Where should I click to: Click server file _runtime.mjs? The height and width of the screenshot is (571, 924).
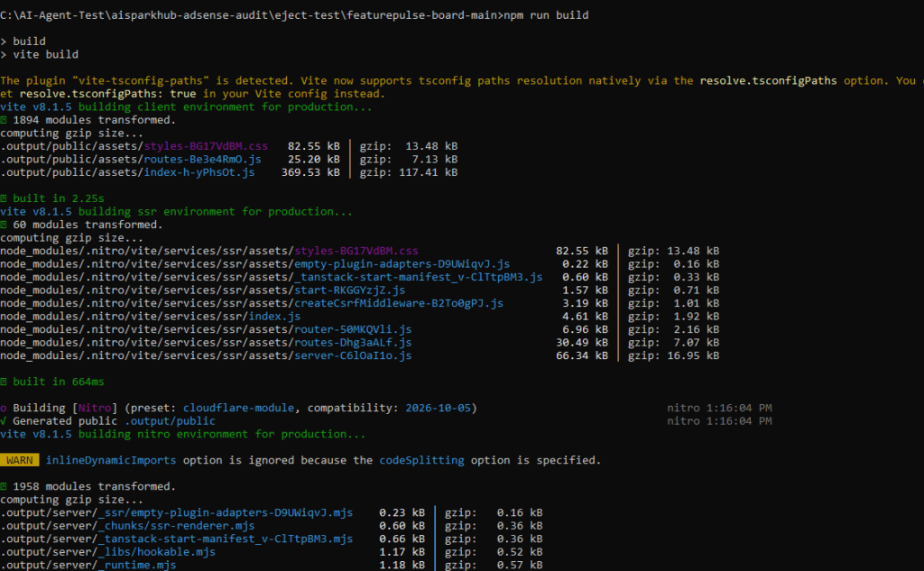tap(137, 565)
